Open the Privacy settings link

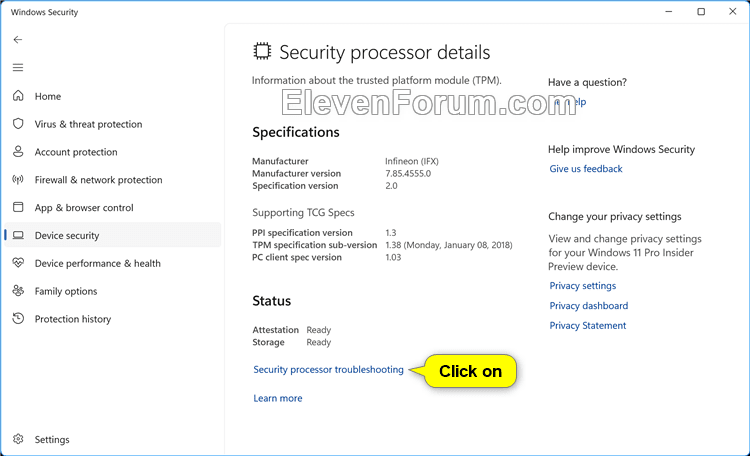582,286
